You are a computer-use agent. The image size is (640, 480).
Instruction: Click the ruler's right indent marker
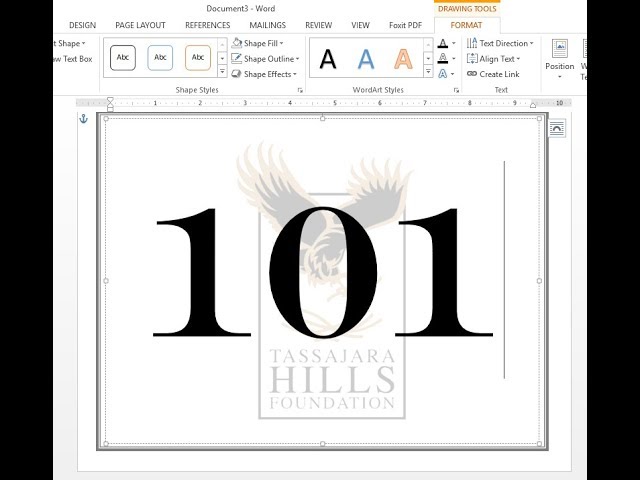click(x=533, y=105)
